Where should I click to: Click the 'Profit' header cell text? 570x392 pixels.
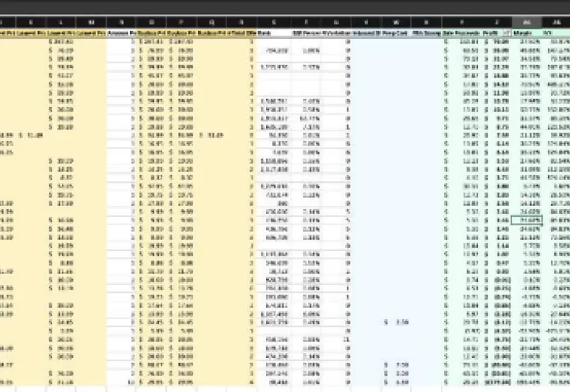490,33
